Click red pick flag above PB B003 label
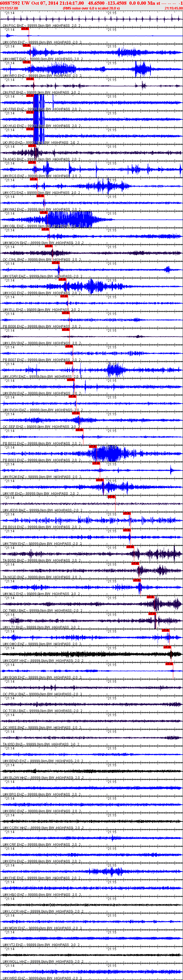The width and height of the screenshot is (183, 980). (93, 447)
